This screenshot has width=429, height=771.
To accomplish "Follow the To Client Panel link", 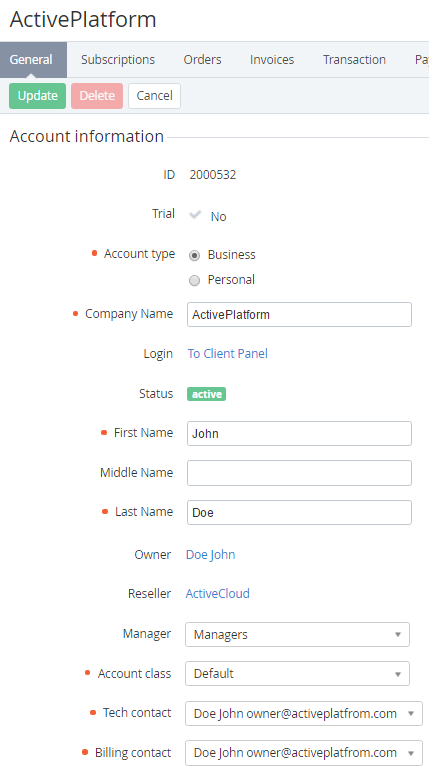I will tap(228, 354).
